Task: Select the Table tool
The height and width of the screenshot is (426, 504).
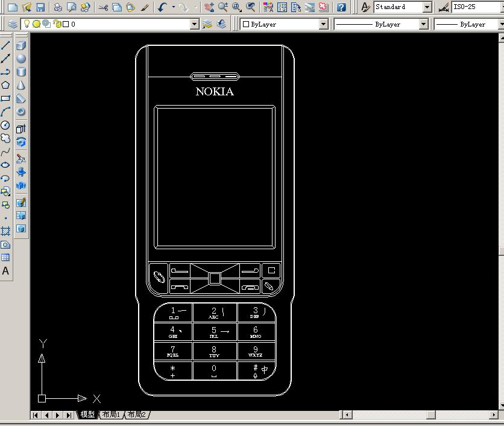Action: coord(5,258)
